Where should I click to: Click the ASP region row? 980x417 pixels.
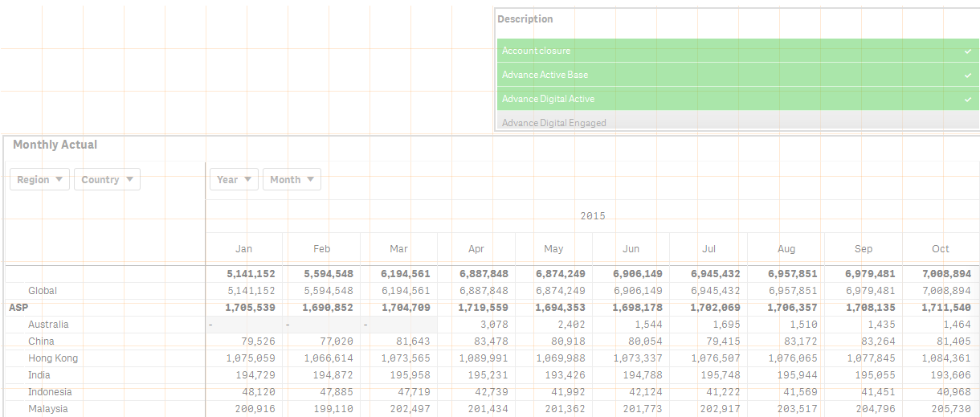point(18,308)
